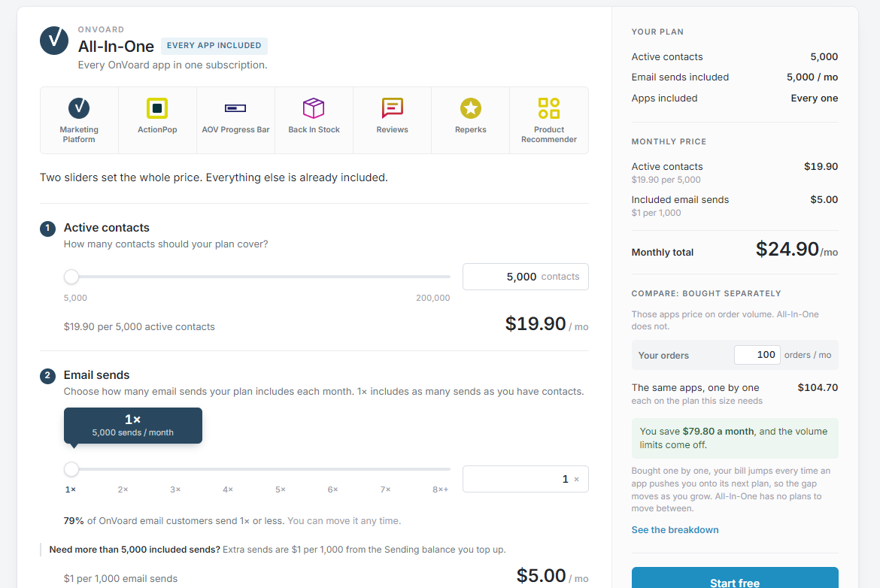Set email sends to 2× mark
Viewport: 880px width, 588px height.
pyautogui.click(x=123, y=489)
